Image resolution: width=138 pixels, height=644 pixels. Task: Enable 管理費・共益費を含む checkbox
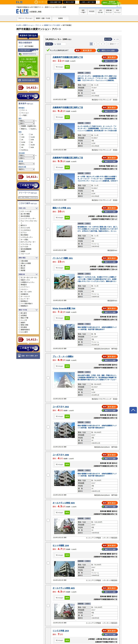[20, 126]
